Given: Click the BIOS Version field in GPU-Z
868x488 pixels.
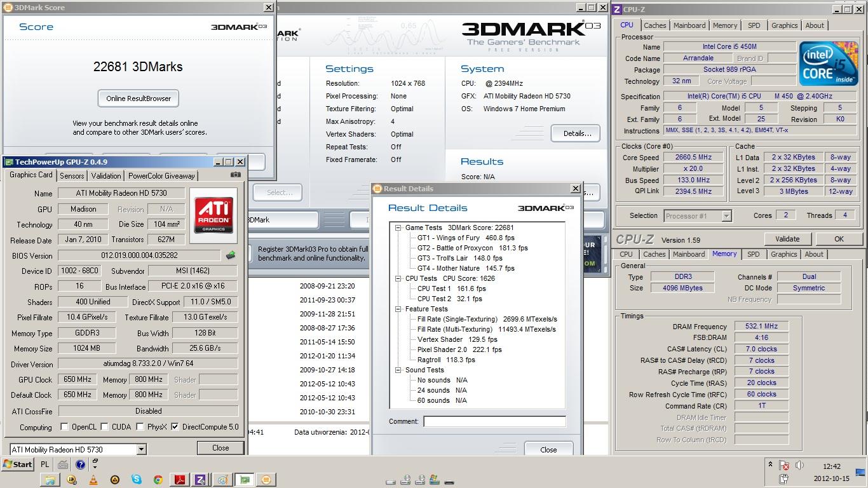Looking at the screenshot, I should coord(140,255).
